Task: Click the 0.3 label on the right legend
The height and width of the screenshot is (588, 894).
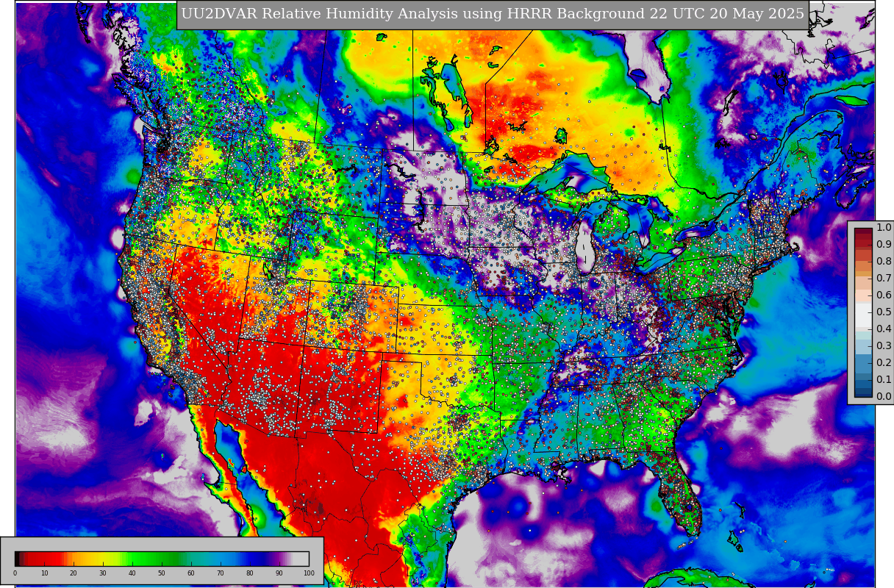Action: [x=884, y=346]
